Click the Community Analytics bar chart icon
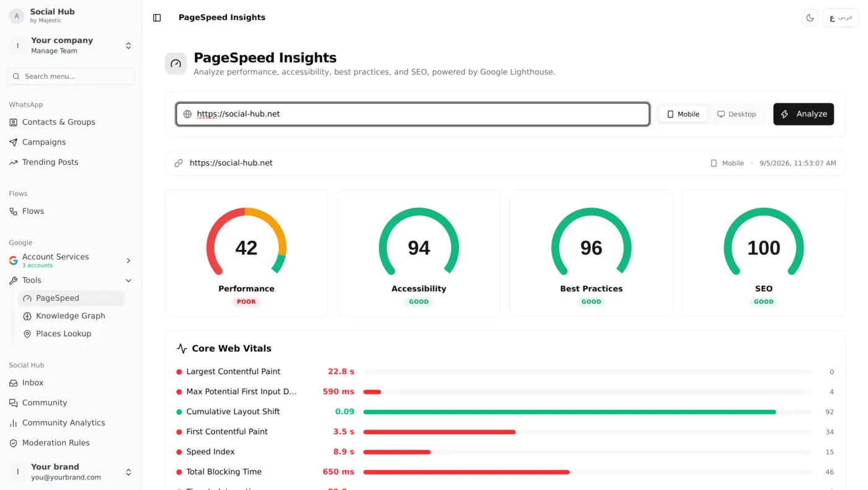Screen dimensions: 868x490 click(x=13, y=423)
